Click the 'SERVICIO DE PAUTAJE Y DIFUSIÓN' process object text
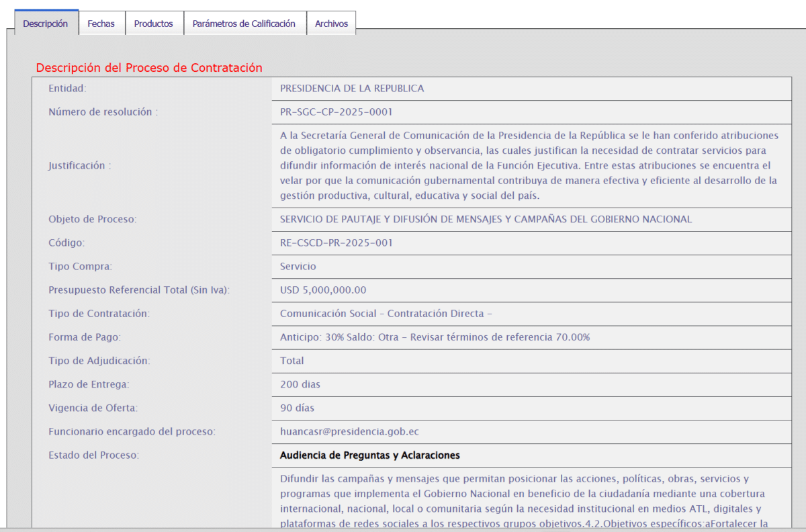806x532 pixels. (x=486, y=220)
